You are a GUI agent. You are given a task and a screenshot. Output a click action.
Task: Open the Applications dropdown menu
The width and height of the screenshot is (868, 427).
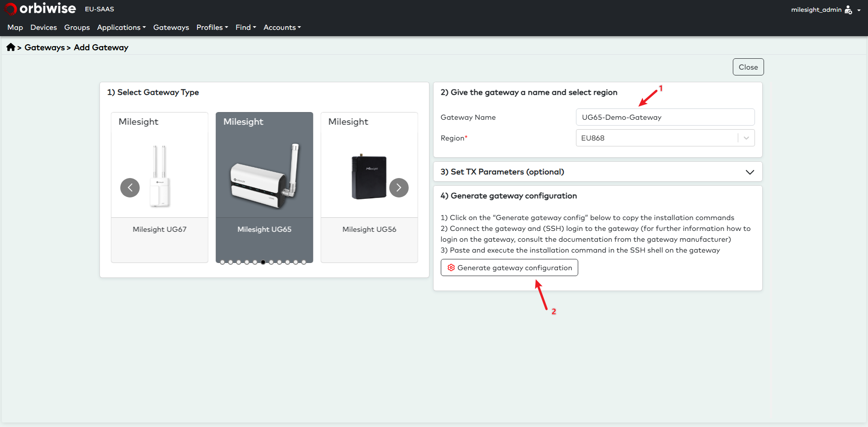point(121,28)
